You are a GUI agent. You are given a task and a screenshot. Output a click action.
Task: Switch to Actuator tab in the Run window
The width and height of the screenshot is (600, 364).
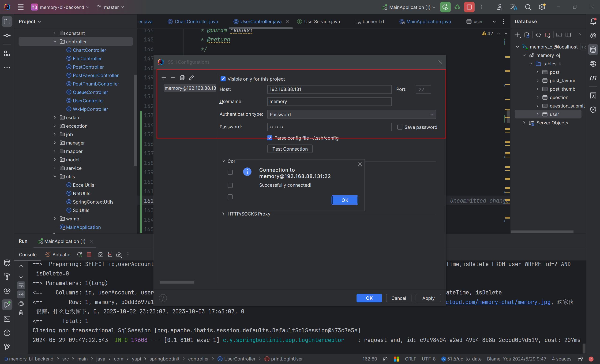pyautogui.click(x=58, y=255)
